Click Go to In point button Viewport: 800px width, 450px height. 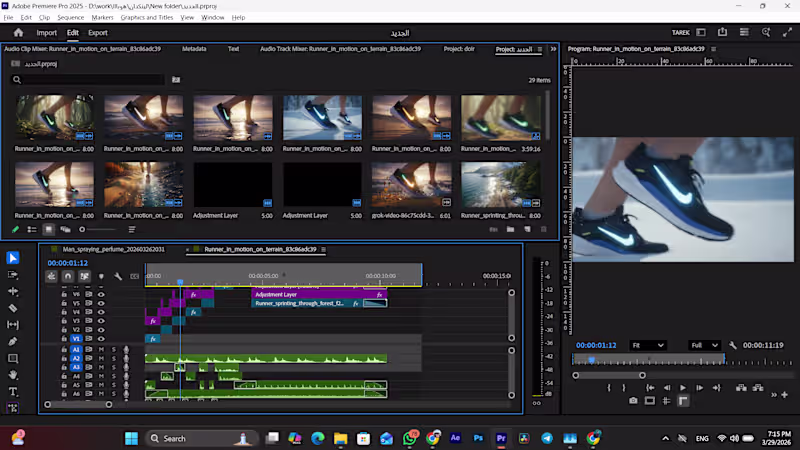pos(650,388)
